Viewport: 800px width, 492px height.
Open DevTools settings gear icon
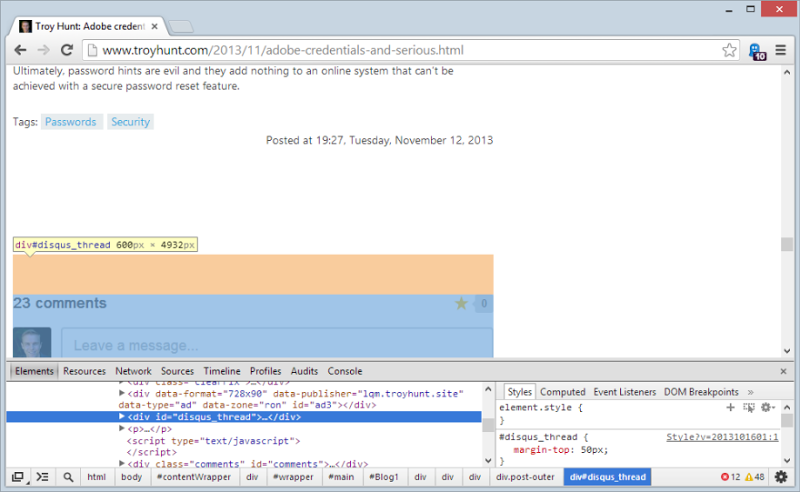coord(781,477)
